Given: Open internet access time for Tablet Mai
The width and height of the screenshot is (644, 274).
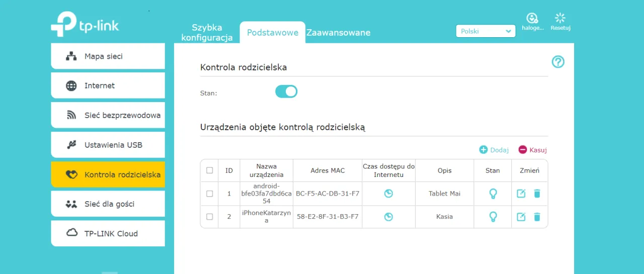Looking at the screenshot, I should (x=388, y=194).
